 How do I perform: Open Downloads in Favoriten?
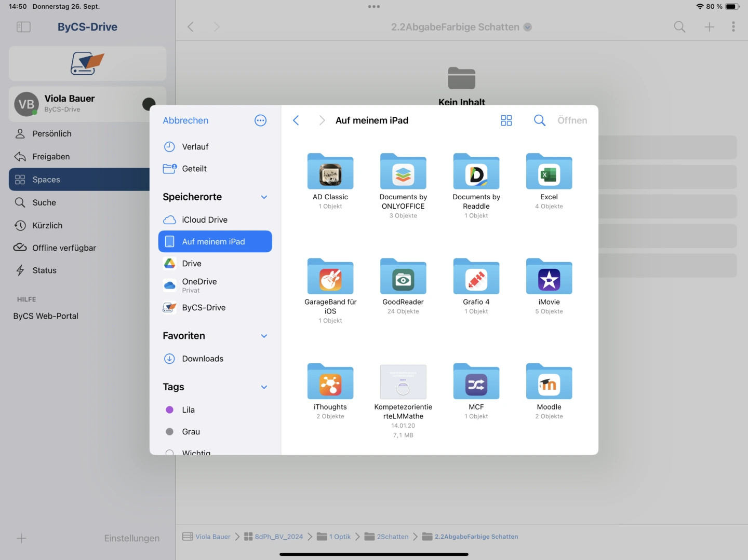pyautogui.click(x=203, y=359)
